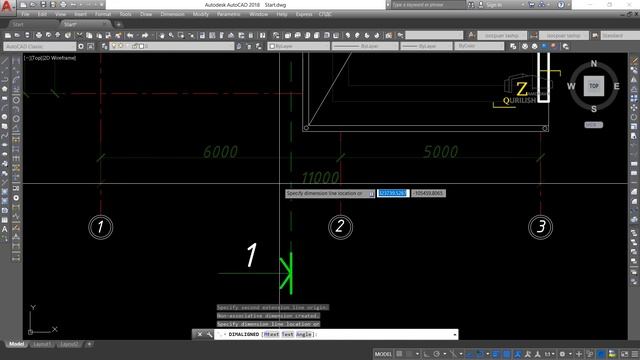Toggle transparency display in status bar

pos(507,354)
